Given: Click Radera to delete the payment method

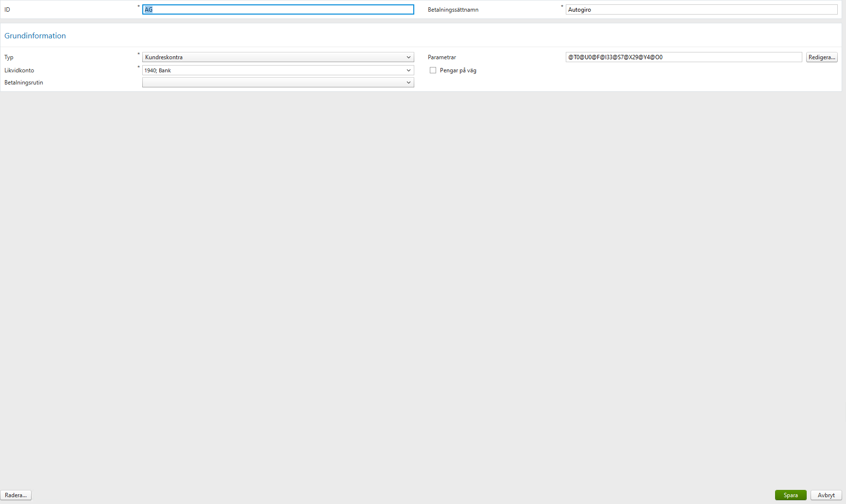Looking at the screenshot, I should 15,495.
